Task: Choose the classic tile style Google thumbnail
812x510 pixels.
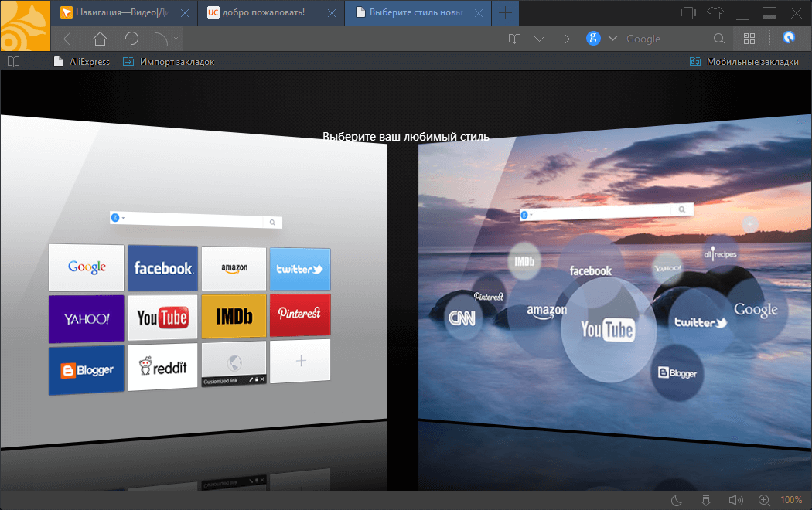Action: [x=87, y=267]
